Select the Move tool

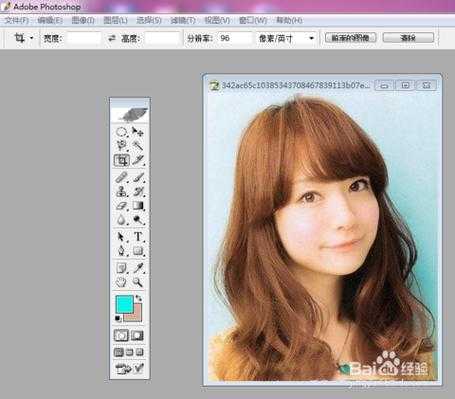pos(137,132)
